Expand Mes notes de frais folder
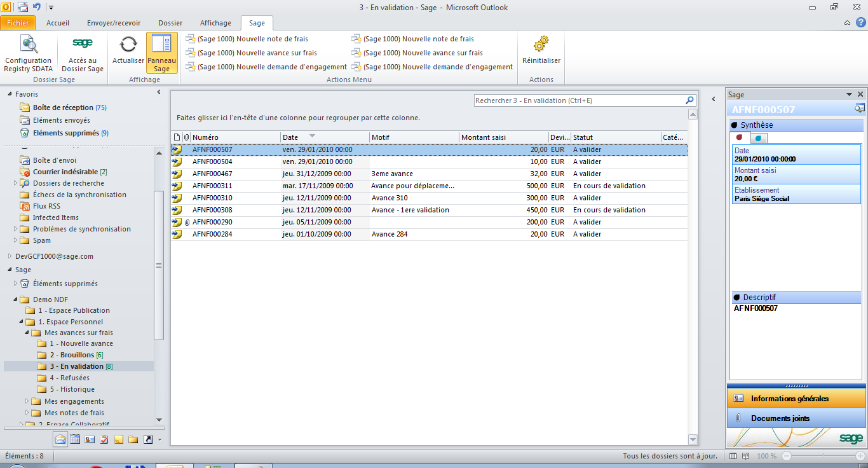This screenshot has height=468, width=868. [28, 413]
